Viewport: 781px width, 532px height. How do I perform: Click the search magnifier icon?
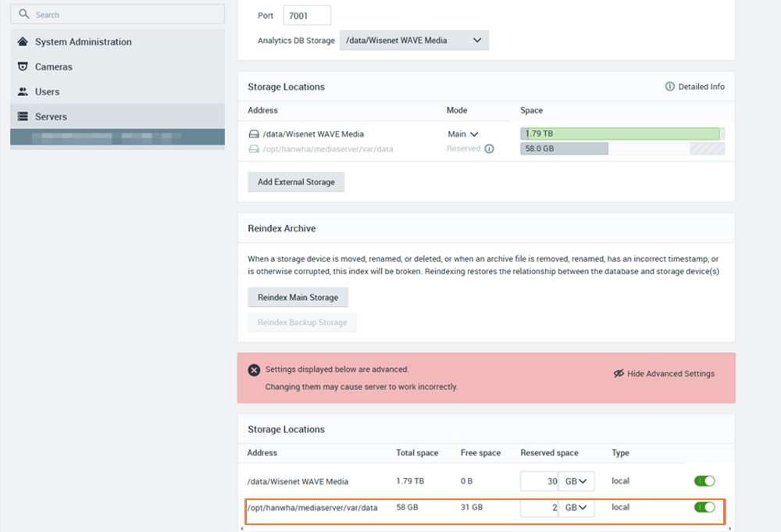[x=24, y=14]
